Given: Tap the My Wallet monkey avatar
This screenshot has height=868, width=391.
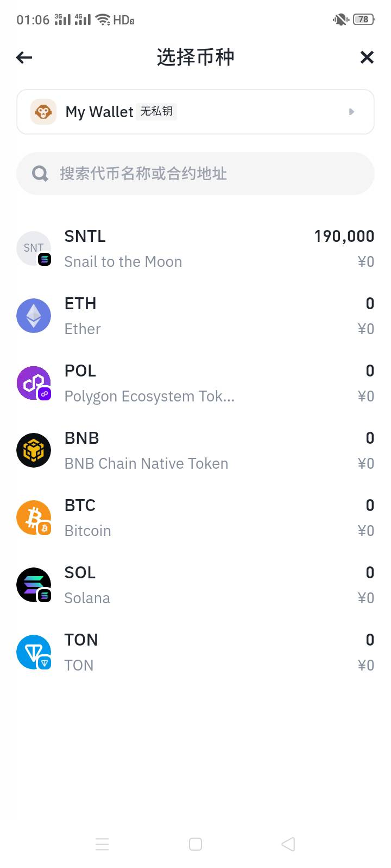Looking at the screenshot, I should pyautogui.click(x=43, y=112).
